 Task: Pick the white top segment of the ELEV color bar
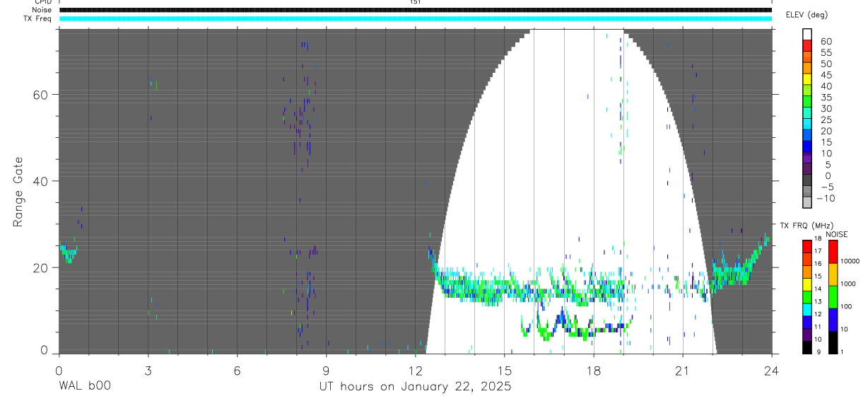[x=807, y=35]
